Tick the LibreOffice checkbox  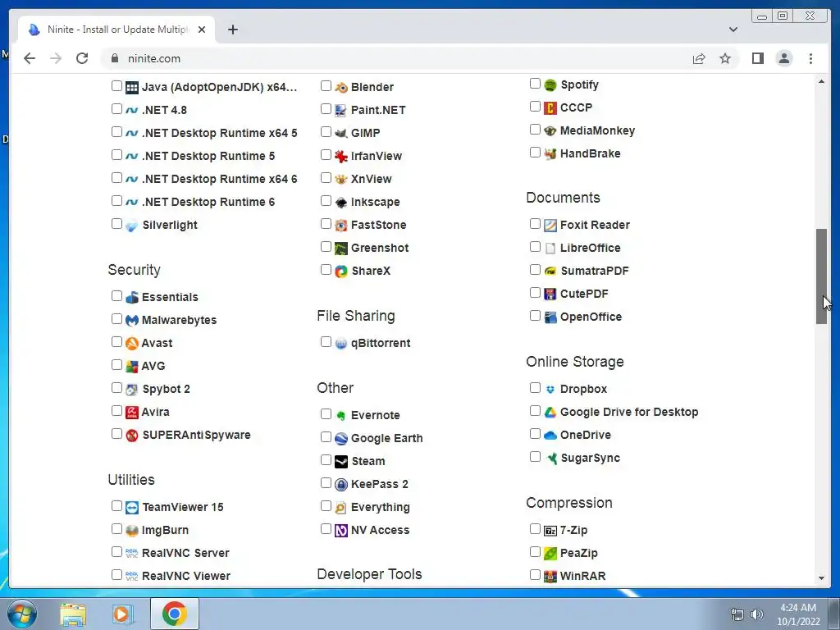click(x=535, y=247)
